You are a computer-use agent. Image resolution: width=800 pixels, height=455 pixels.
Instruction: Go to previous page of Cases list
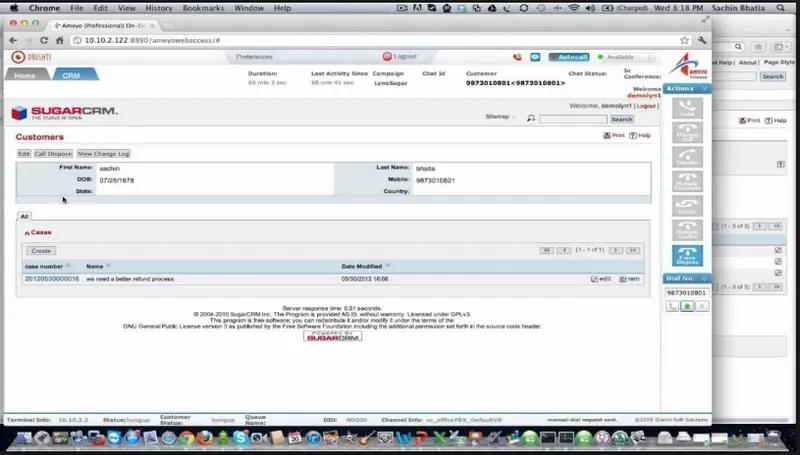pyautogui.click(x=564, y=250)
